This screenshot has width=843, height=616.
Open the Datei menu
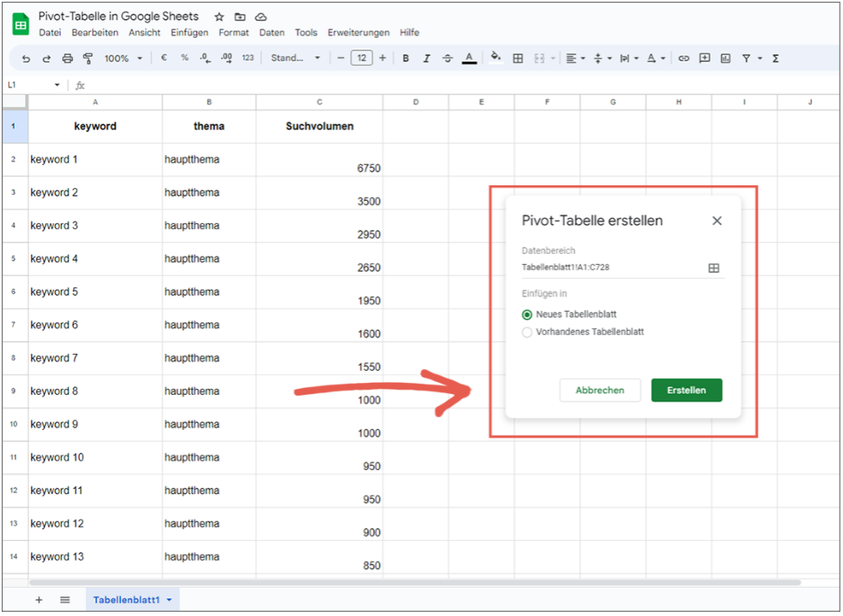(x=50, y=32)
